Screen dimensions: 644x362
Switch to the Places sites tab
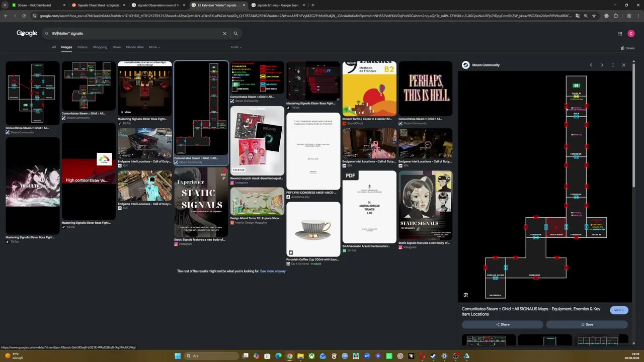coord(135,47)
